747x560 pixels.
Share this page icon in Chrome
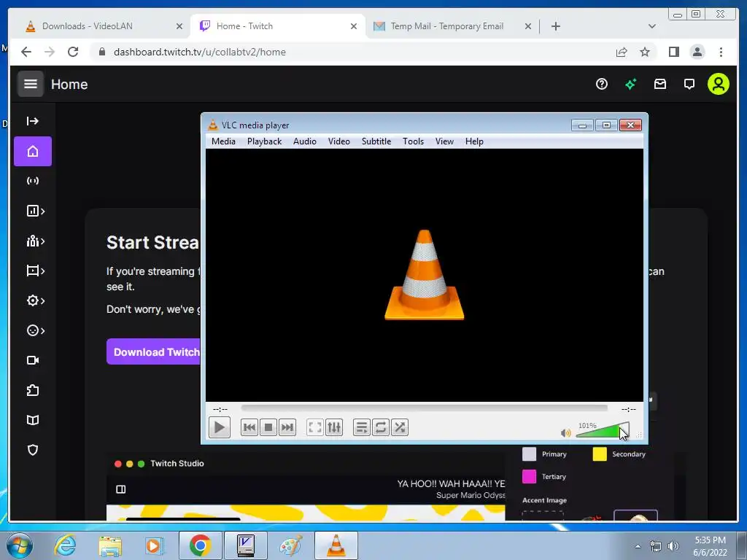[x=622, y=52]
